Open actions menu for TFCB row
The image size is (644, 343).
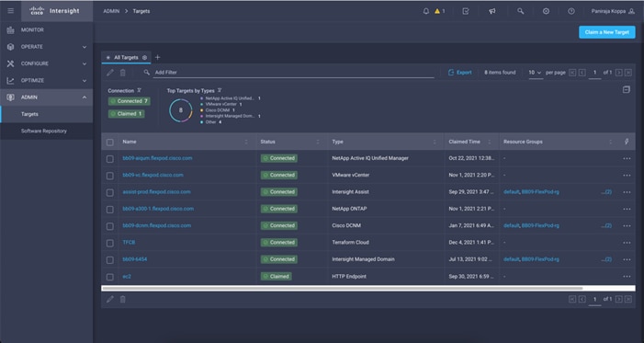click(x=627, y=243)
